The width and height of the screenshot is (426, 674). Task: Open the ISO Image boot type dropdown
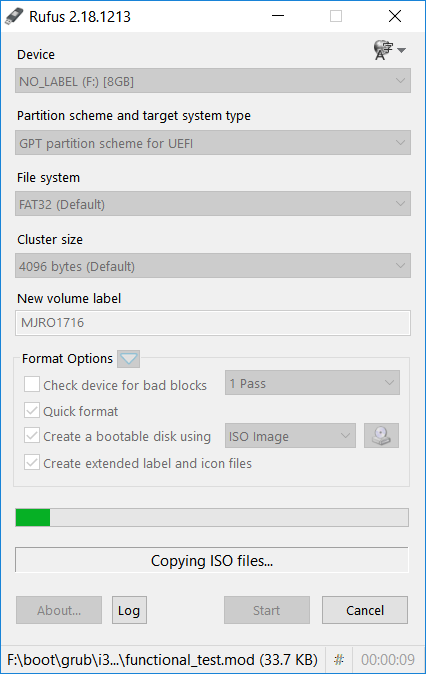point(290,436)
